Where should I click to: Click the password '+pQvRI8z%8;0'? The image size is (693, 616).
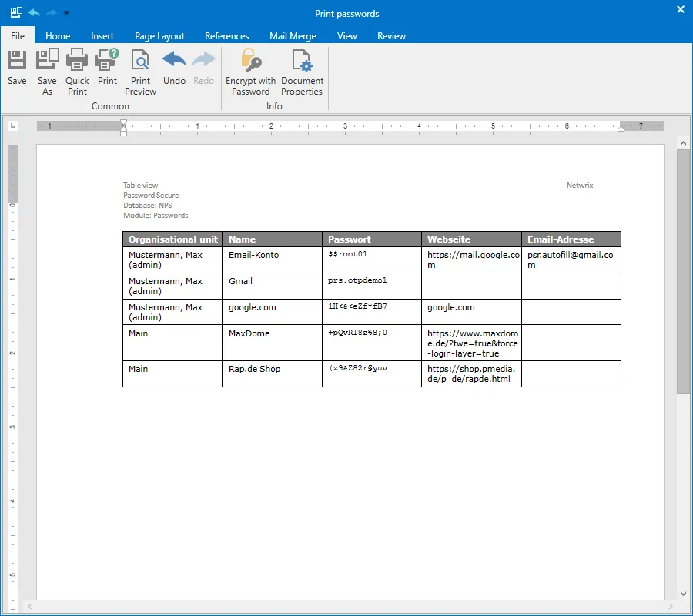(357, 333)
